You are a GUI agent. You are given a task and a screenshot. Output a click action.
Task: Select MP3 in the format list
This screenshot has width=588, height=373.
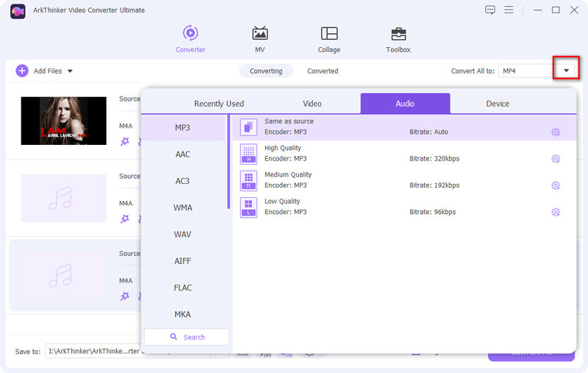(x=182, y=127)
